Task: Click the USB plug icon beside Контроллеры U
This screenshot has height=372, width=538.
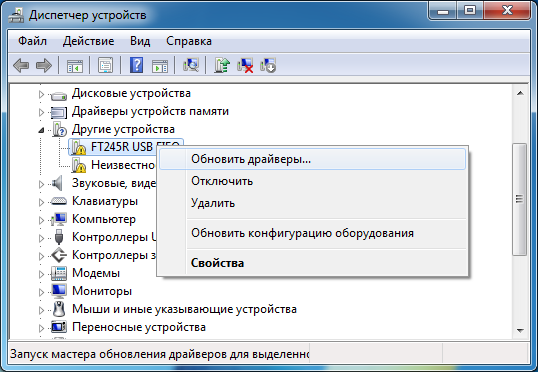Action: tap(59, 237)
